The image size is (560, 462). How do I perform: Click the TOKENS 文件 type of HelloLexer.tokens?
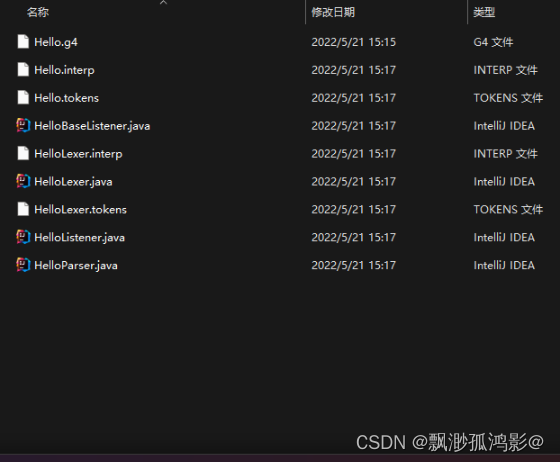[508, 210]
